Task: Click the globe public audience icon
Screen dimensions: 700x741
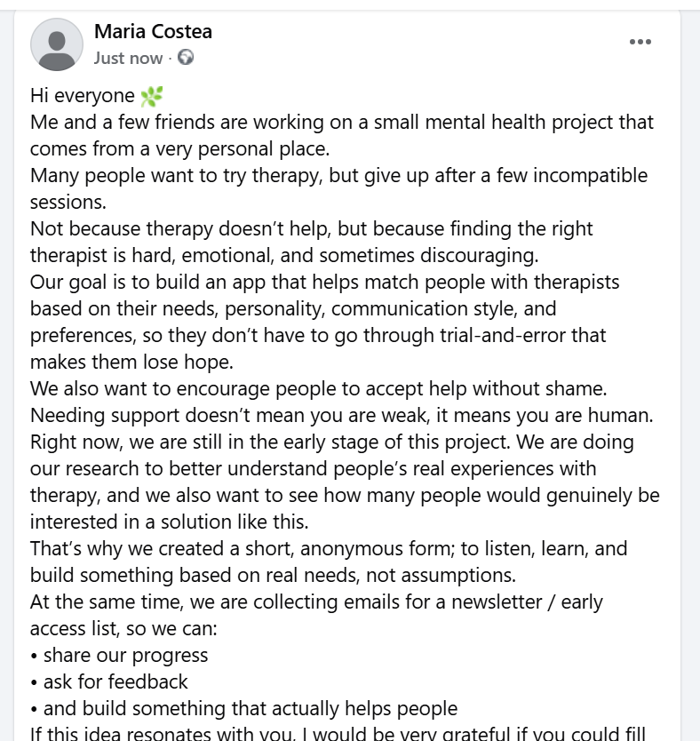Action: pos(186,58)
